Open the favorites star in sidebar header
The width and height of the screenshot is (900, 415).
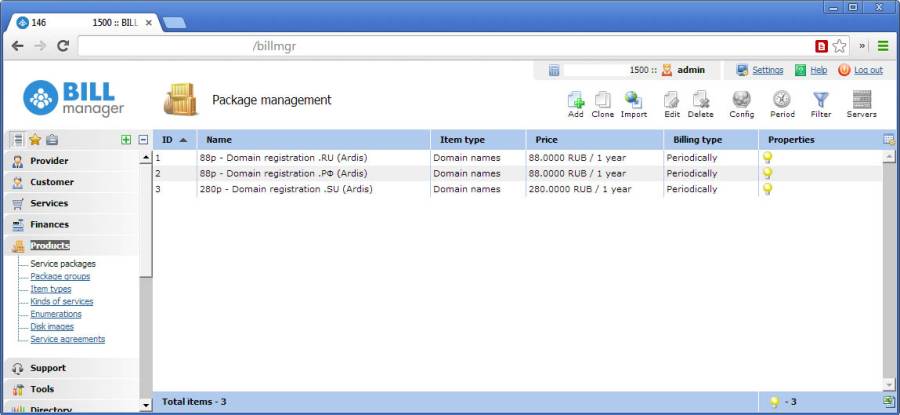click(35, 139)
